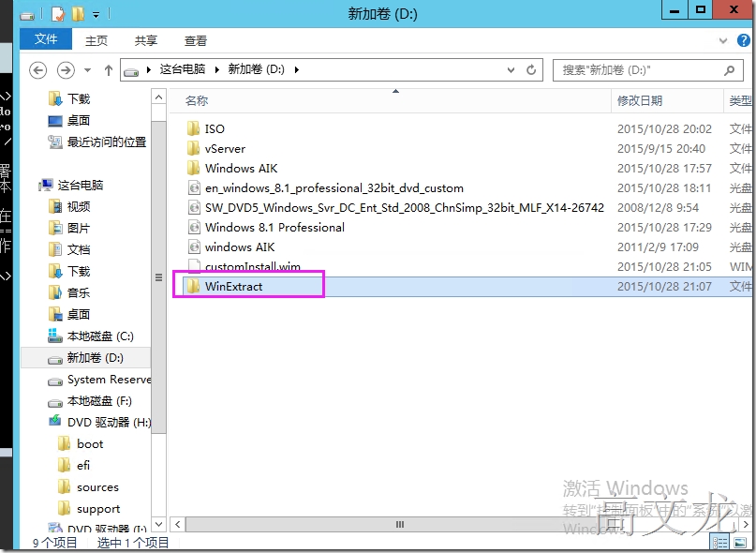Select the vServer folder

[x=225, y=149]
